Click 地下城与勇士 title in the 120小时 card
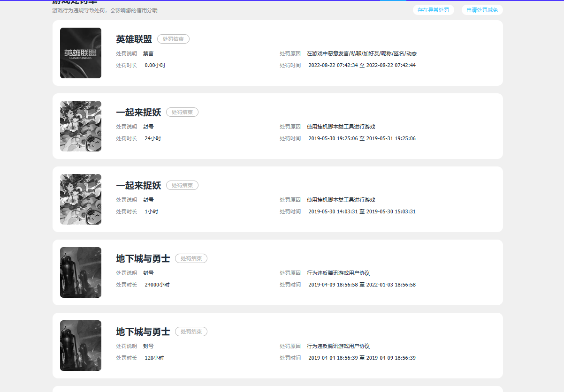The width and height of the screenshot is (564, 392). (x=143, y=332)
